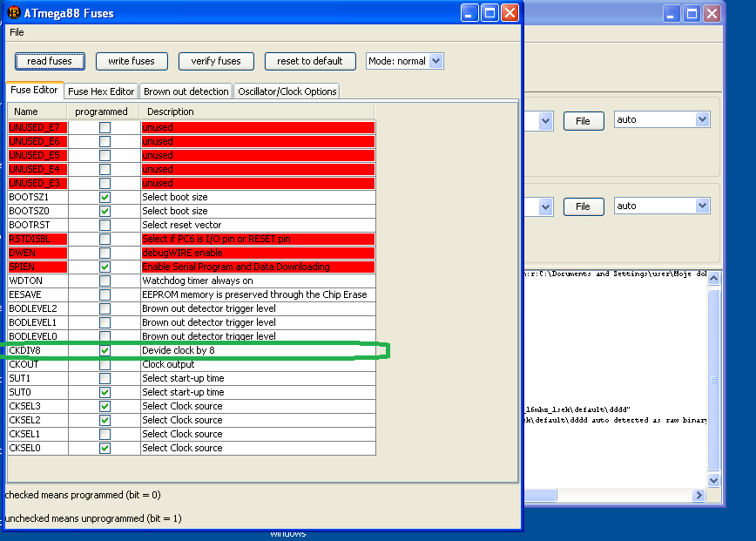Uncheck the BOOTSZ0 programmed checkbox

(x=105, y=211)
